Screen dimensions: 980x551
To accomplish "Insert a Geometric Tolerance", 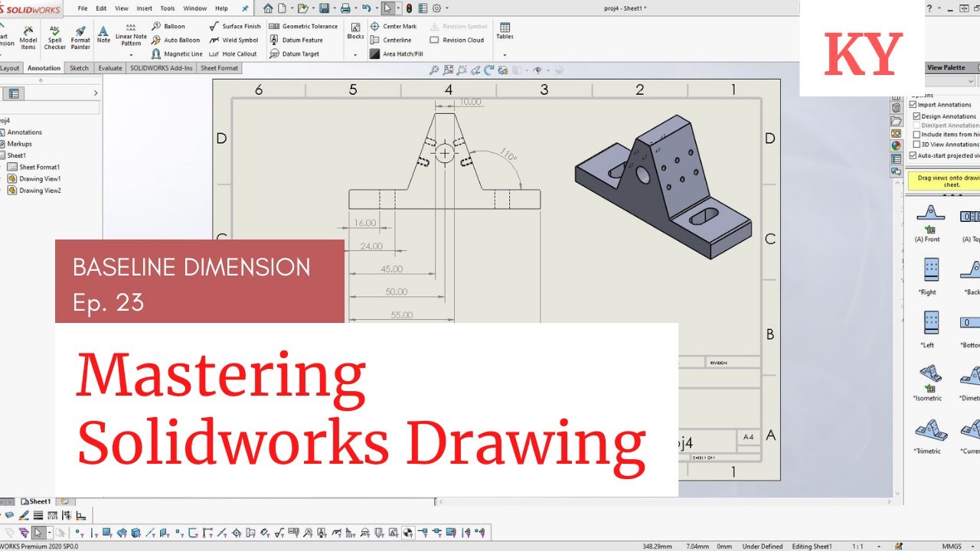I will 304,26.
